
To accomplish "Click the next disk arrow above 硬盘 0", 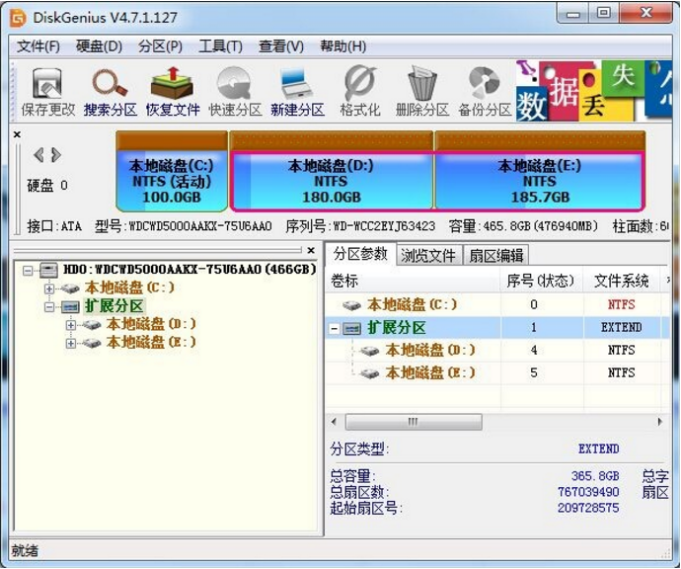I will 56,155.
